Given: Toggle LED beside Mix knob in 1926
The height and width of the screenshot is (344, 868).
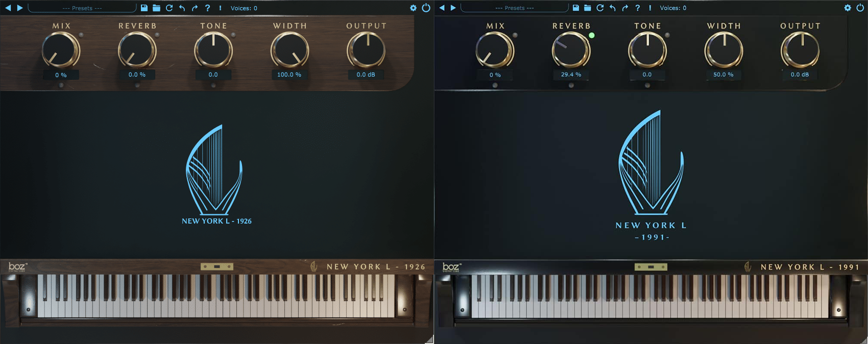Looking at the screenshot, I should pos(81,35).
